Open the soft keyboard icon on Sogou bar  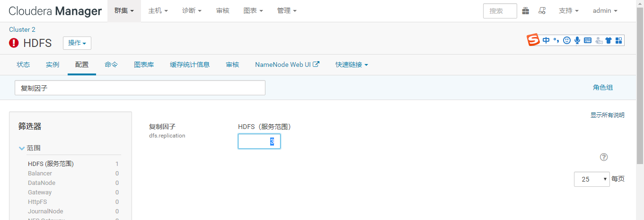588,40
